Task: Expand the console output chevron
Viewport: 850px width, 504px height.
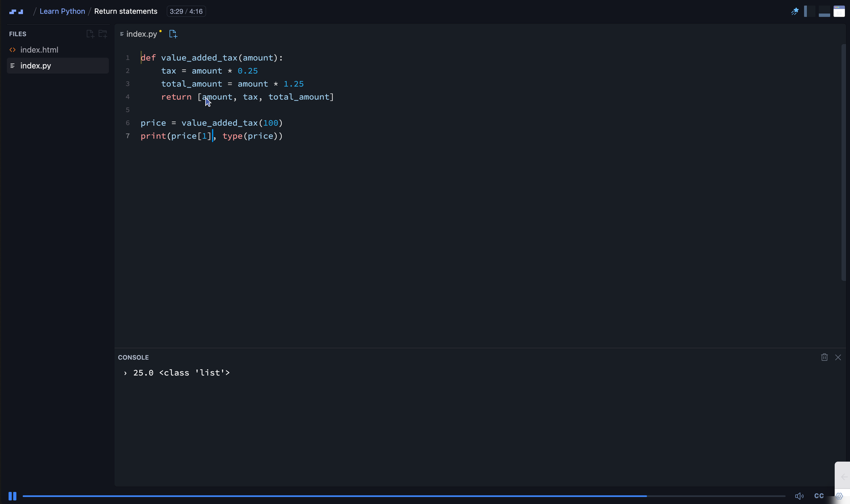Action: 125,373
